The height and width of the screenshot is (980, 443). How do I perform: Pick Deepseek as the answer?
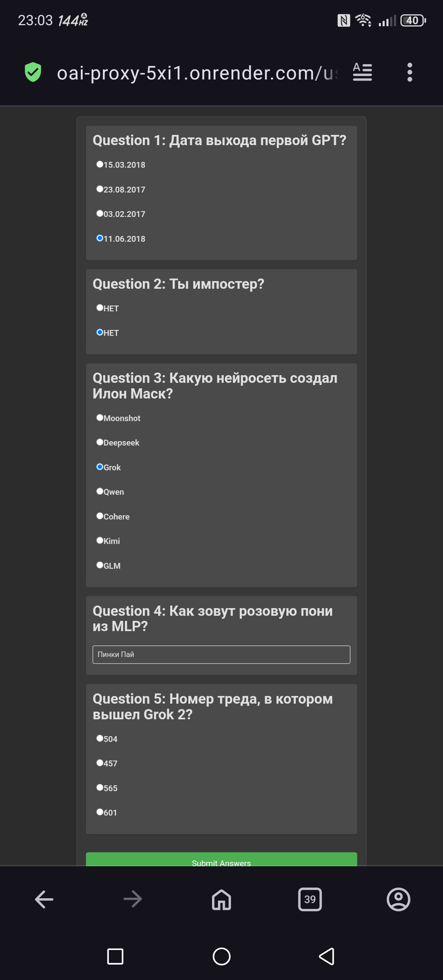point(99,442)
